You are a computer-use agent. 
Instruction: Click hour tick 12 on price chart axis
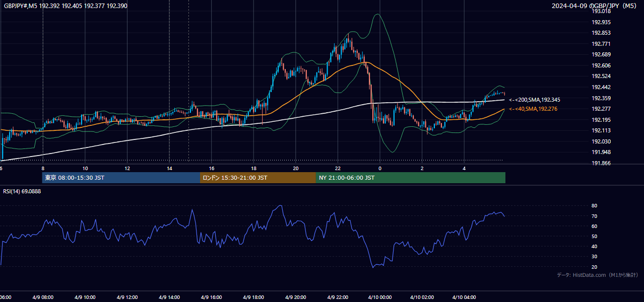[127, 168]
